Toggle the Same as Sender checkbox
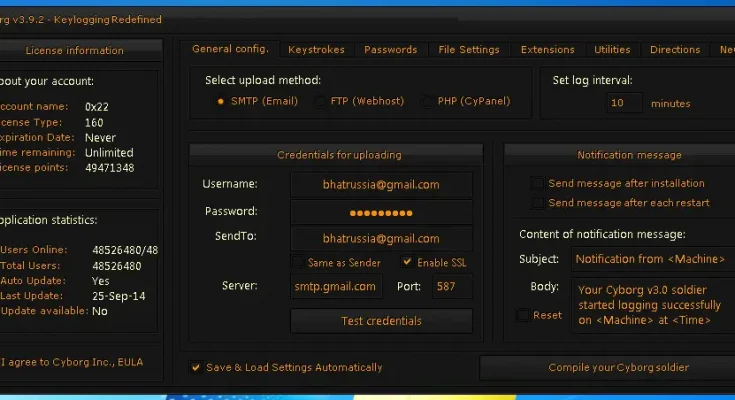 (x=298, y=262)
